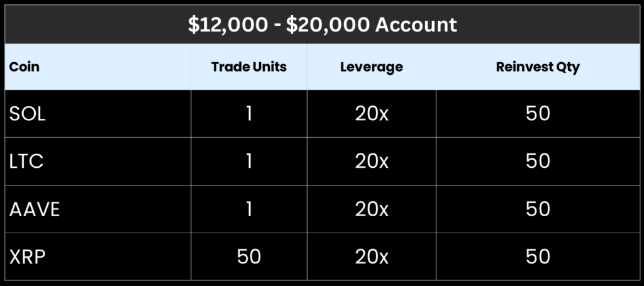
Task: Select the Trade Units column header
Action: 249,67
